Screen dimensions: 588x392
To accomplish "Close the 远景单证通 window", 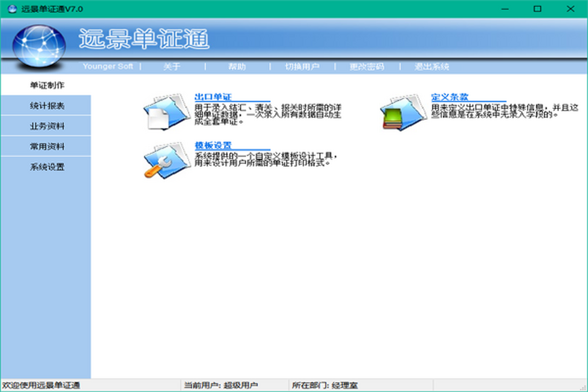I will click(570, 9).
